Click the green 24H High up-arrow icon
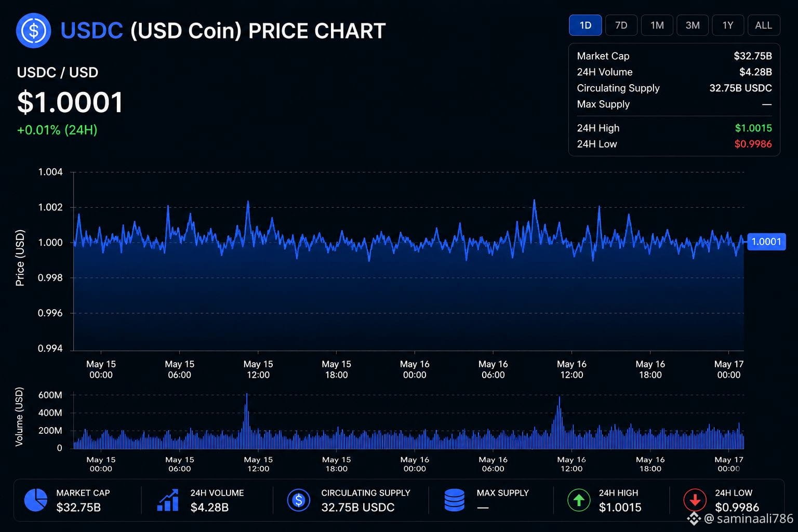 (579, 500)
